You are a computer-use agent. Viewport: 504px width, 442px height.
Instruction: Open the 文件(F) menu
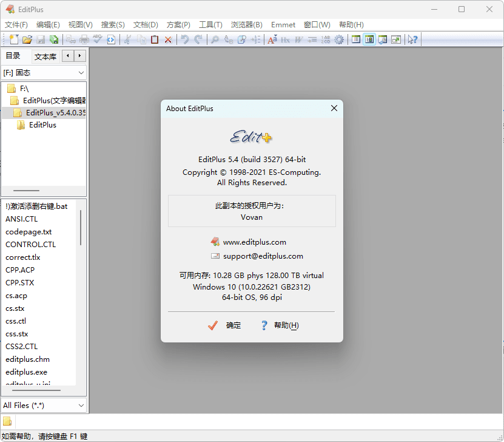[x=16, y=25]
